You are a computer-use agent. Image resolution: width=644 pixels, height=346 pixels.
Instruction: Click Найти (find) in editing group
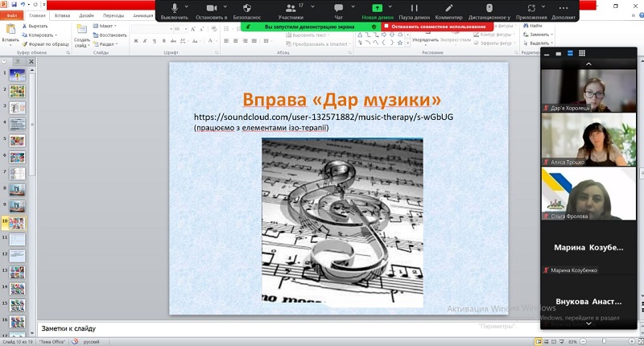[x=533, y=26]
